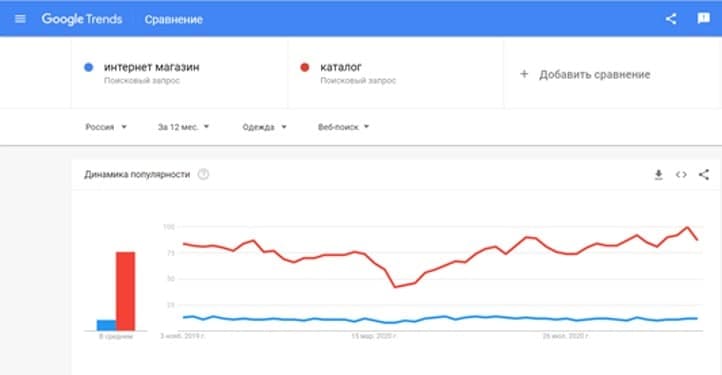Edit the каталог search term
This screenshot has width=722, height=375.
pyautogui.click(x=341, y=67)
